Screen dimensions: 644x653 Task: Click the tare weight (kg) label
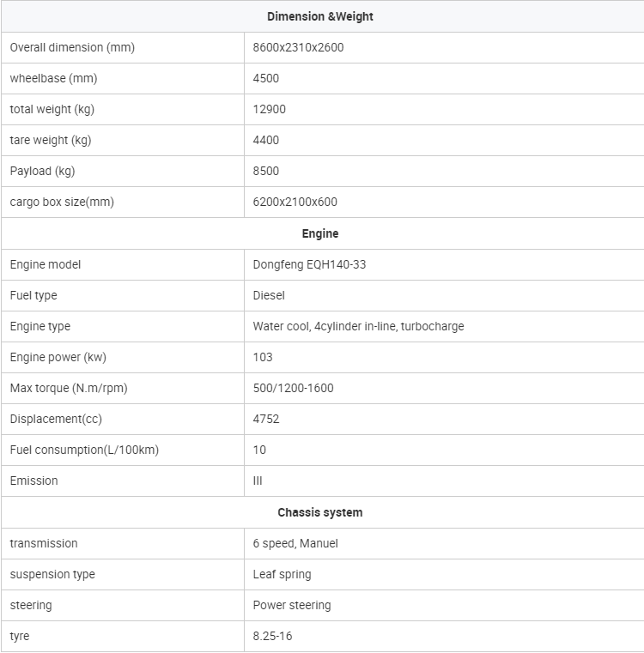(51, 140)
